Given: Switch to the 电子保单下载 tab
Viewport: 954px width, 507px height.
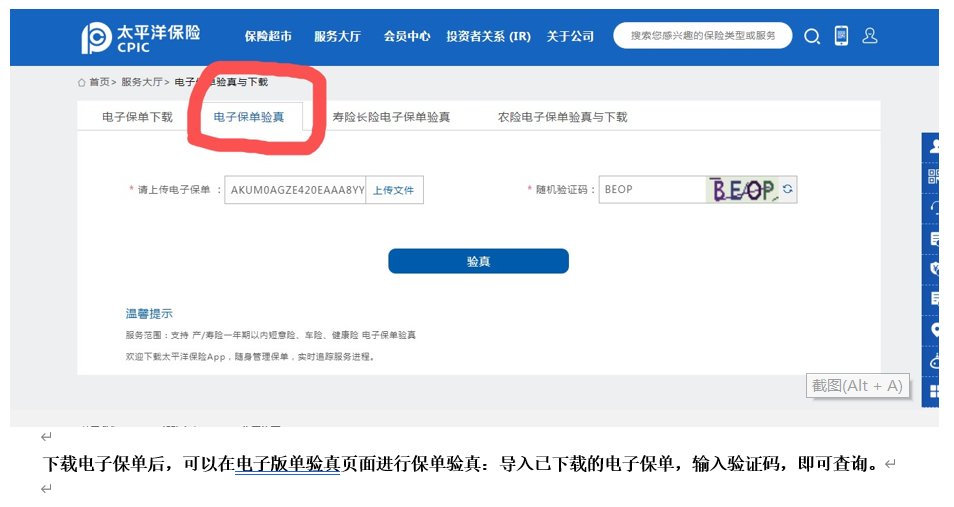Looking at the screenshot, I should click(137, 117).
